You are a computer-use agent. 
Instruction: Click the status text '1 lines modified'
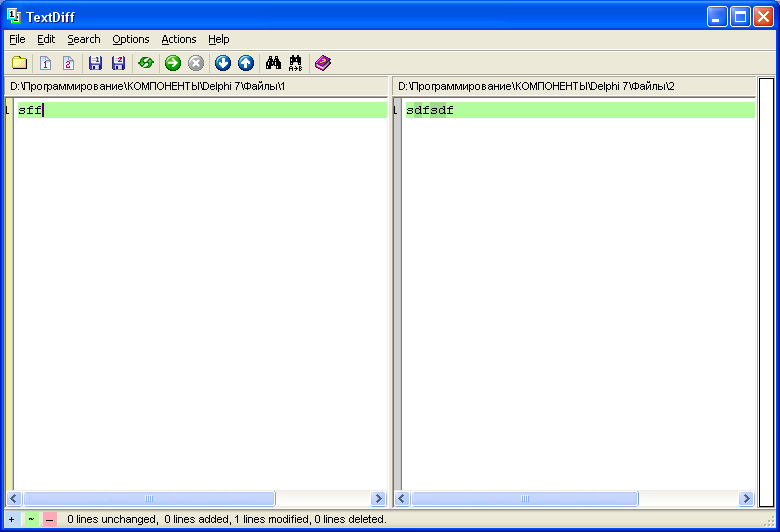click(272, 519)
